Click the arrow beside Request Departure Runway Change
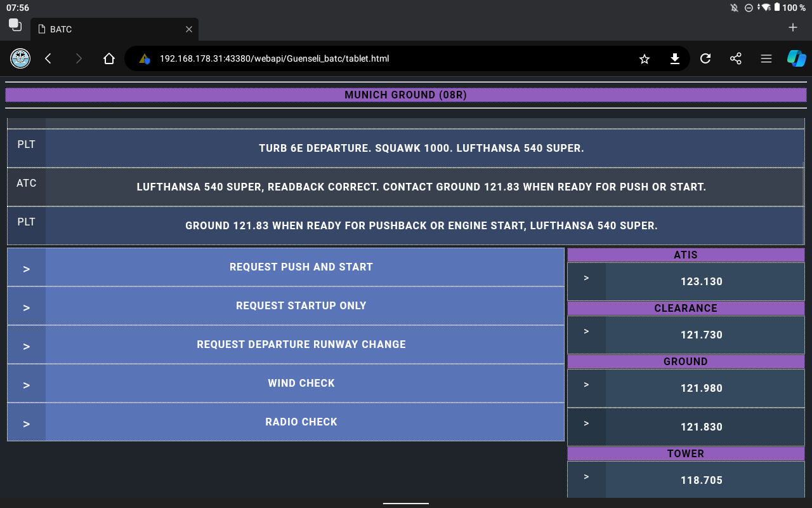The width and height of the screenshot is (812, 508). coord(27,346)
